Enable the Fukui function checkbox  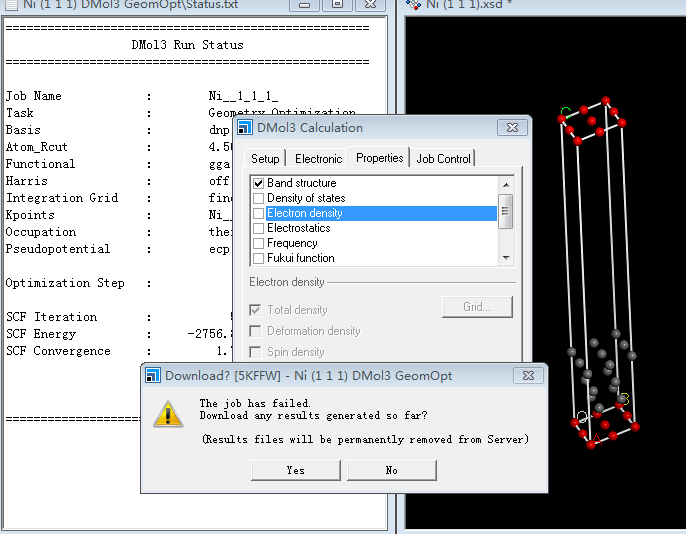click(259, 258)
